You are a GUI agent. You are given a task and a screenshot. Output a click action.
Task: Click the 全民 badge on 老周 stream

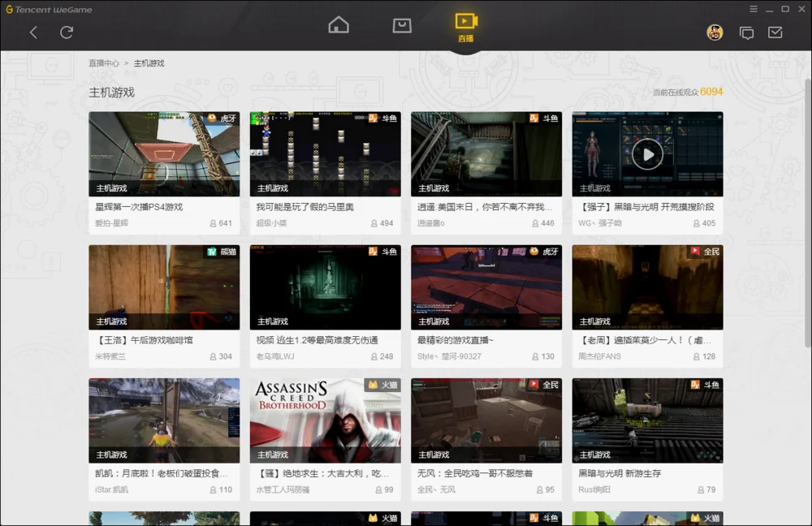(x=706, y=252)
